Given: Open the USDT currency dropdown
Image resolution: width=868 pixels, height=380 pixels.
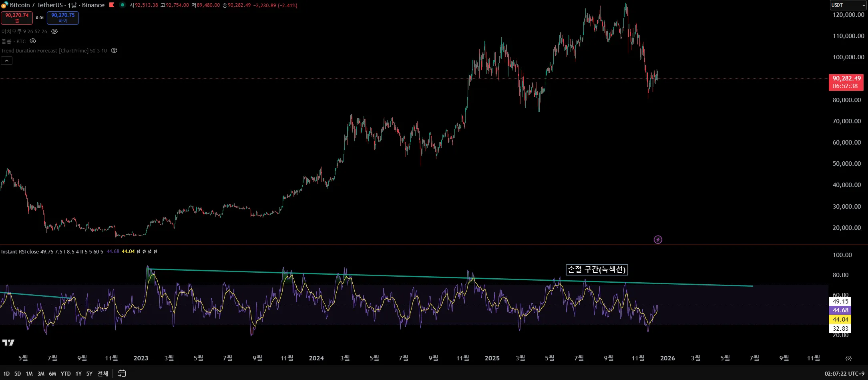Looking at the screenshot, I should [848, 5].
